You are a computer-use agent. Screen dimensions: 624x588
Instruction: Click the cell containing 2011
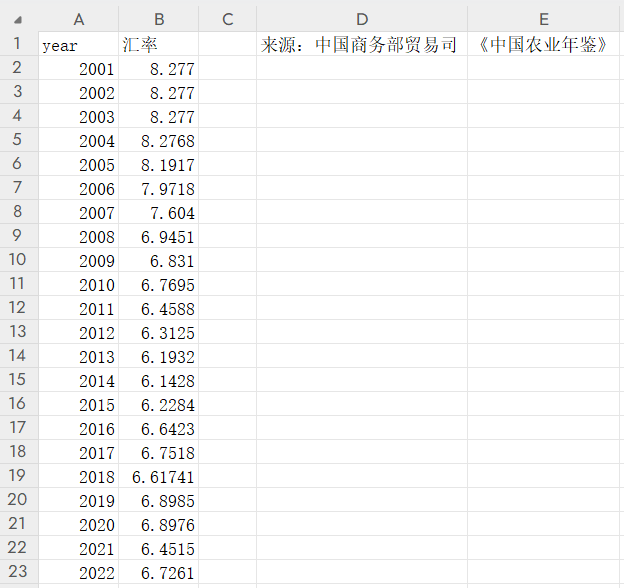[x=78, y=308]
